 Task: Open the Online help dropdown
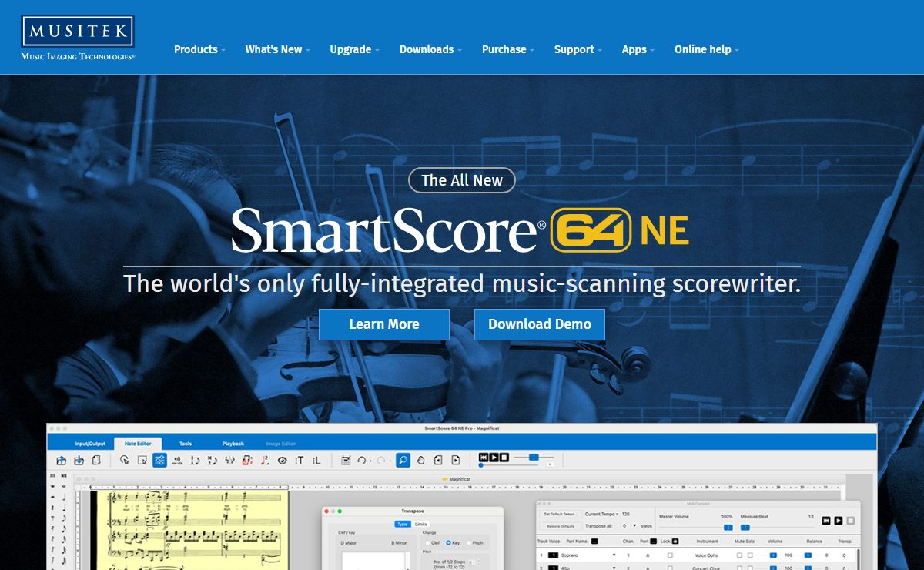pos(707,49)
